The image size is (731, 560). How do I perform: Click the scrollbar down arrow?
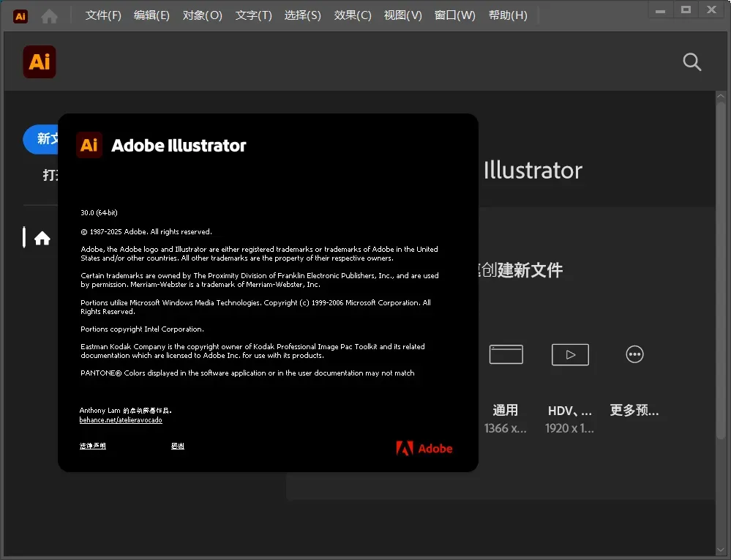[721, 550]
